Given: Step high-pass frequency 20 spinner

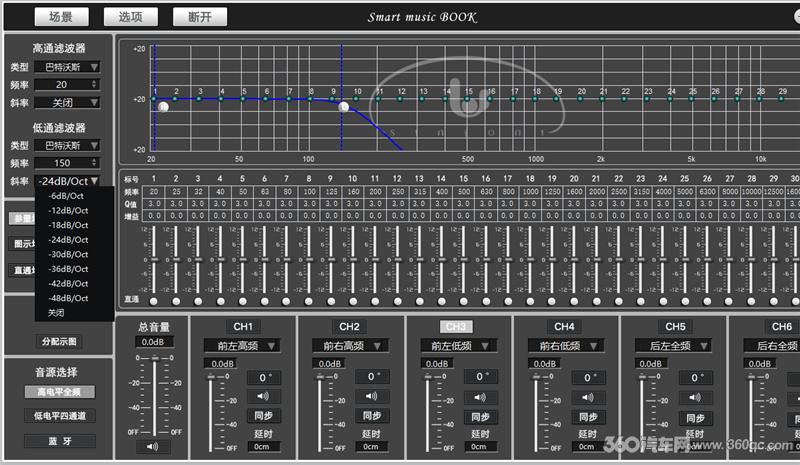Looking at the screenshot, I should [94, 84].
